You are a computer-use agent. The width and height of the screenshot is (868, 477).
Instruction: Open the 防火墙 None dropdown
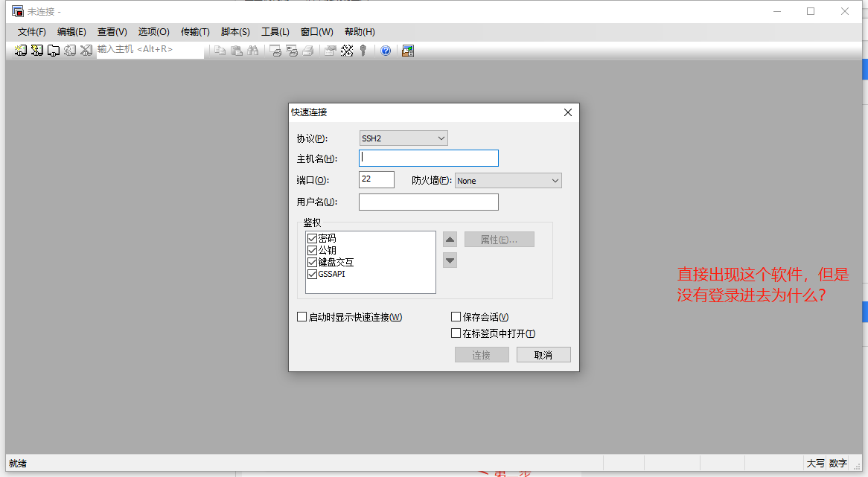click(x=508, y=180)
